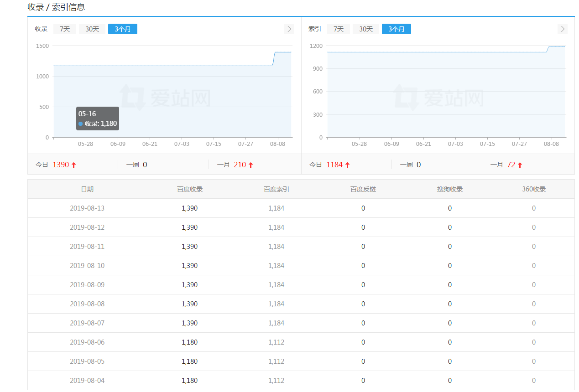Click 360收录 value for 2019-08-07
Viewport: 579px width, 392px height.
[534, 323]
